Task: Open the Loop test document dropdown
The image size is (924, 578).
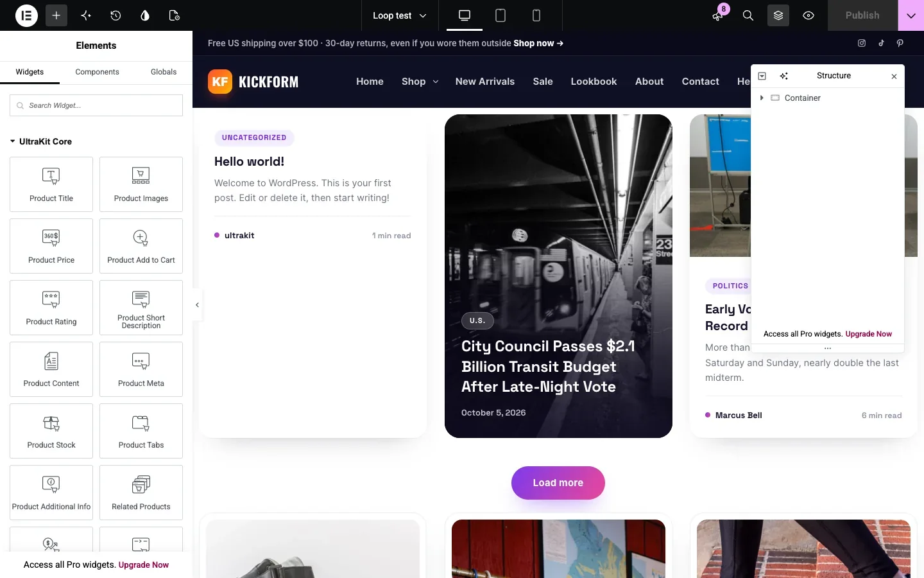Action: coord(399,15)
